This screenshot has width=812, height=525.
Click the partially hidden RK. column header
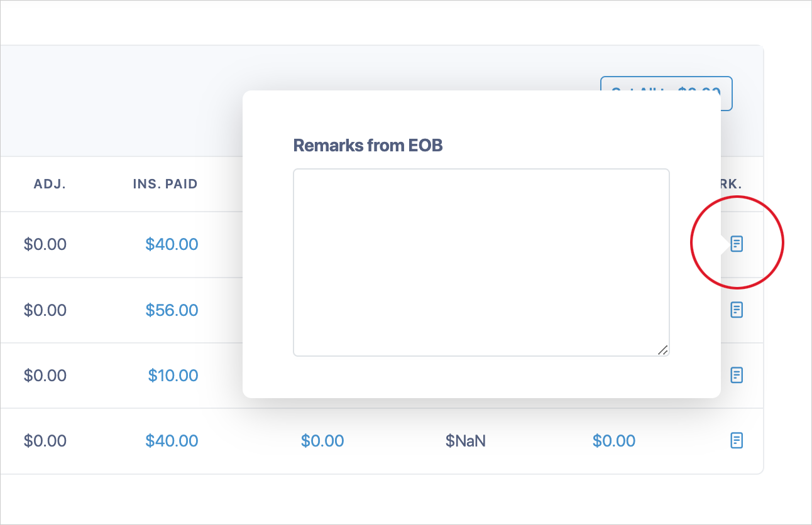(732, 184)
